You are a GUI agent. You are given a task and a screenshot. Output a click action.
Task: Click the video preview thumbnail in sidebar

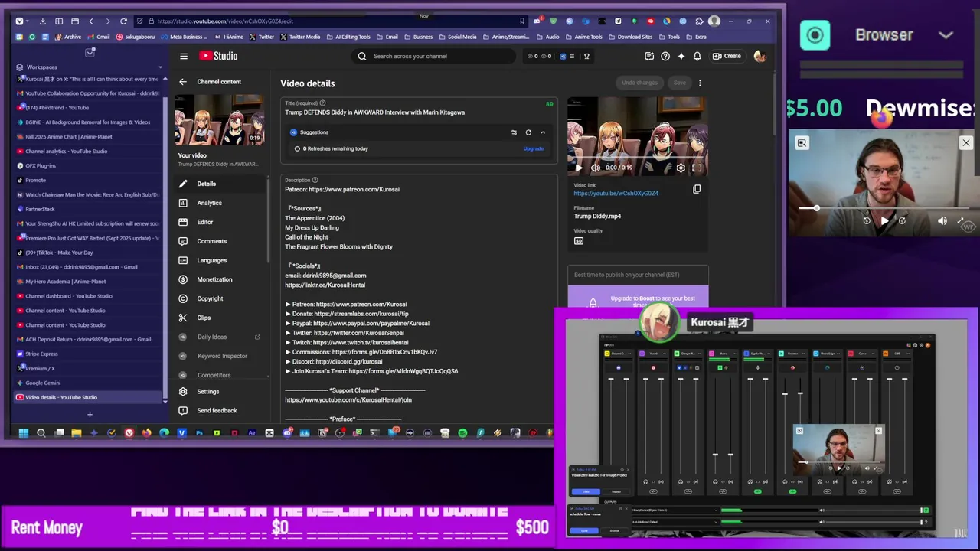220,119
